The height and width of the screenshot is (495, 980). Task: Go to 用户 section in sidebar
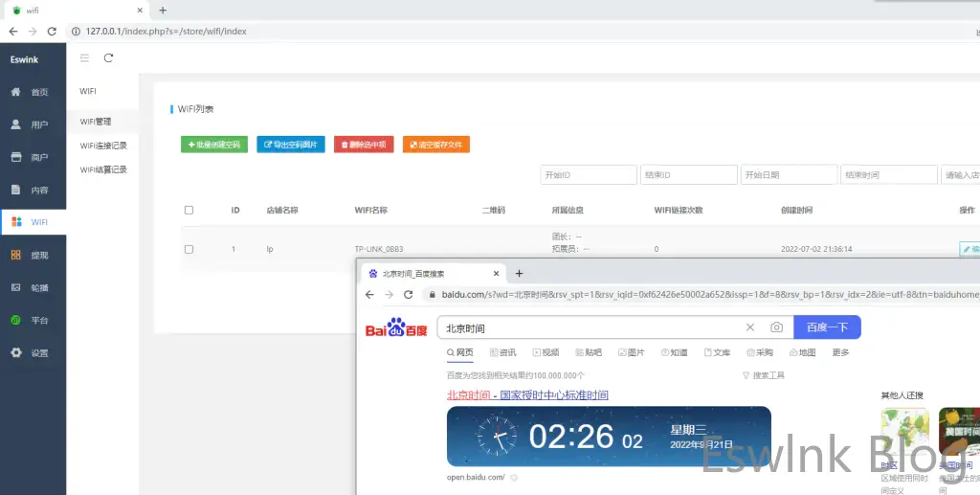[16, 124]
